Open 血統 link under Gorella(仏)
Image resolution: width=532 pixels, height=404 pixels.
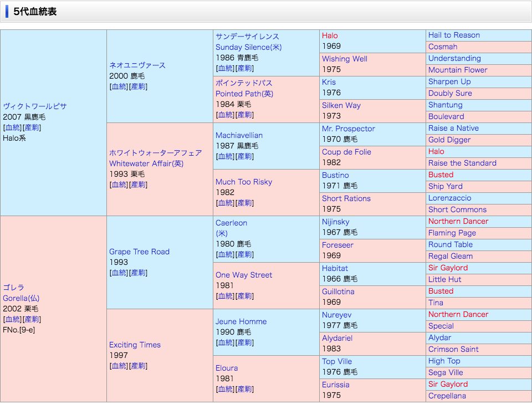[x=13, y=319]
